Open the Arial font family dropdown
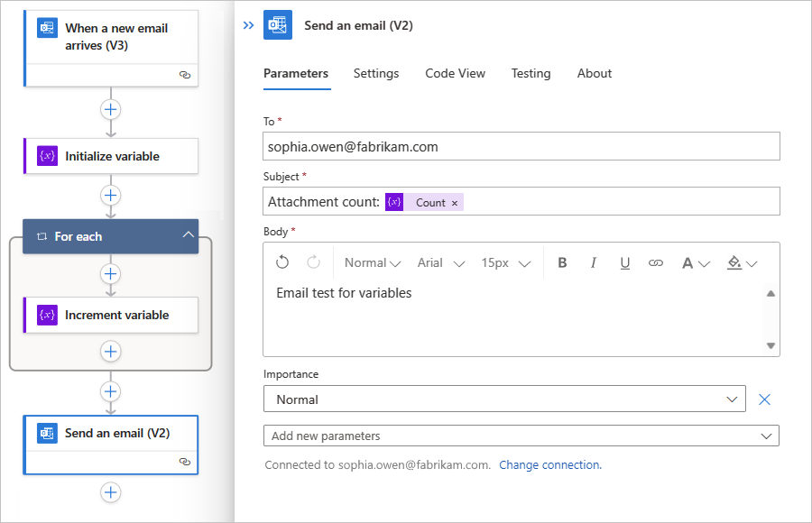The height and width of the screenshot is (523, 812). tap(440, 262)
